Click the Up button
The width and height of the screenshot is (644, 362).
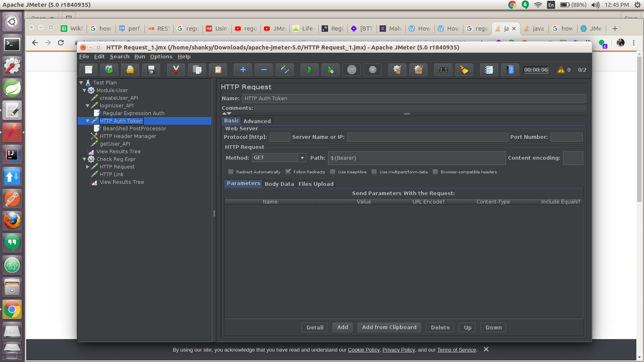pyautogui.click(x=467, y=327)
